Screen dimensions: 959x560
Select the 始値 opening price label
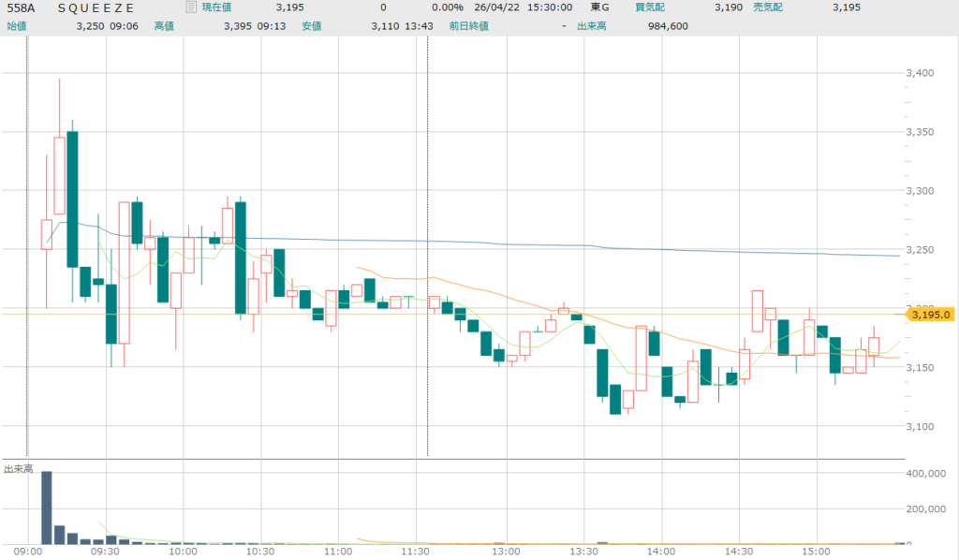[x=17, y=26]
